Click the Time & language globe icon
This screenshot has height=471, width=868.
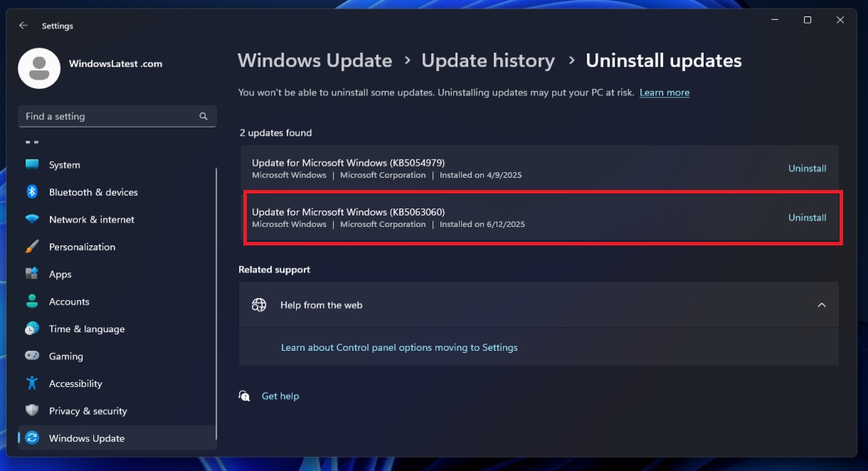tap(32, 329)
